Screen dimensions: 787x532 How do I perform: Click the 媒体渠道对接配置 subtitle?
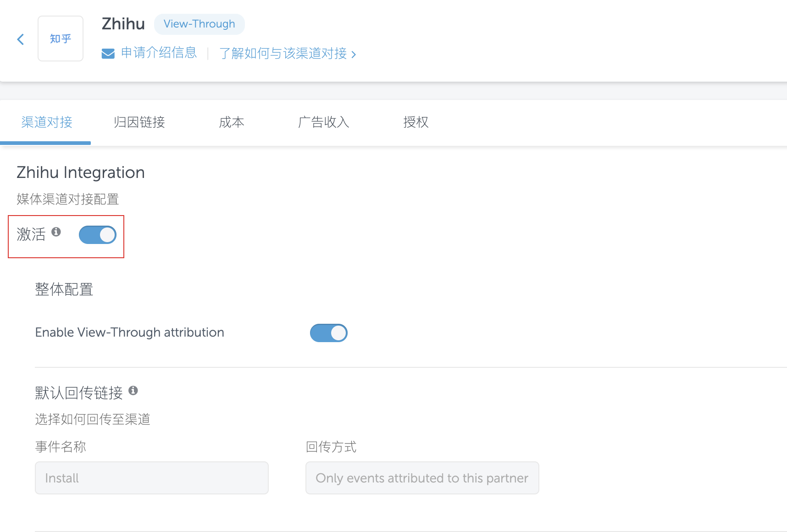tap(68, 199)
